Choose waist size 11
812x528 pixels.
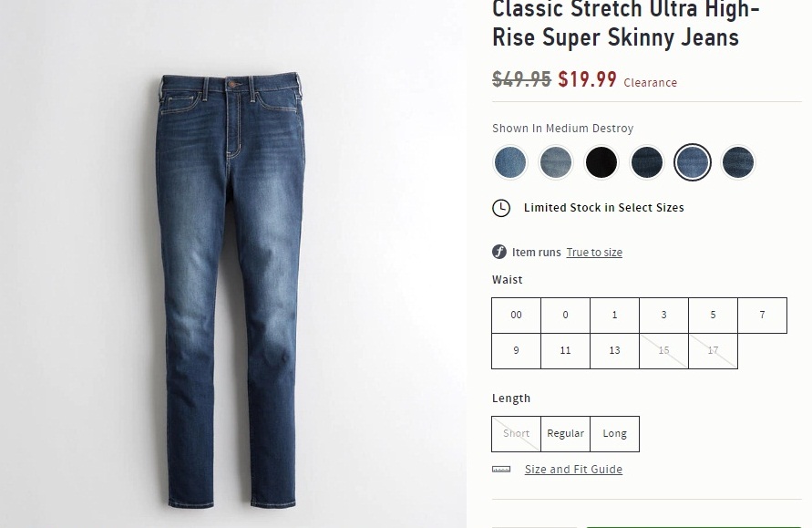(566, 351)
